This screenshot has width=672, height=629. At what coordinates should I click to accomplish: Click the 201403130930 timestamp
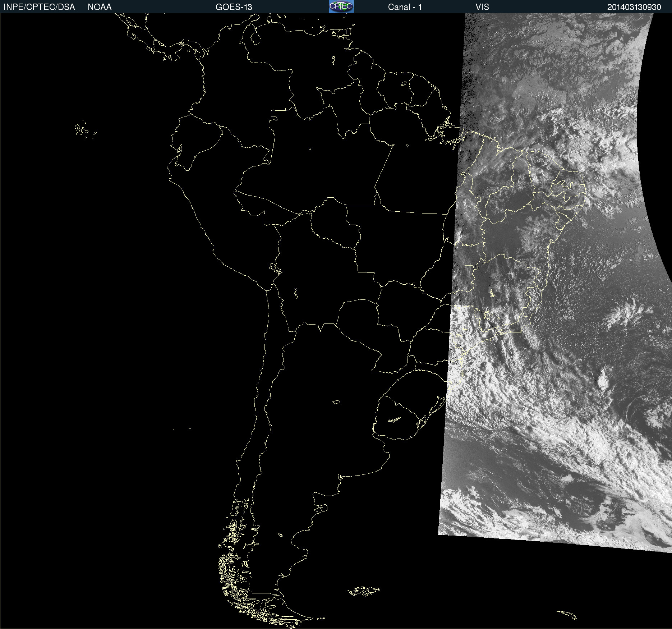(634, 7)
